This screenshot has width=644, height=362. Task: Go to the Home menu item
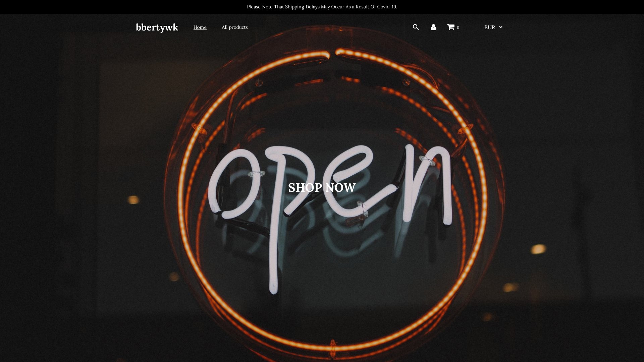pos(200,27)
